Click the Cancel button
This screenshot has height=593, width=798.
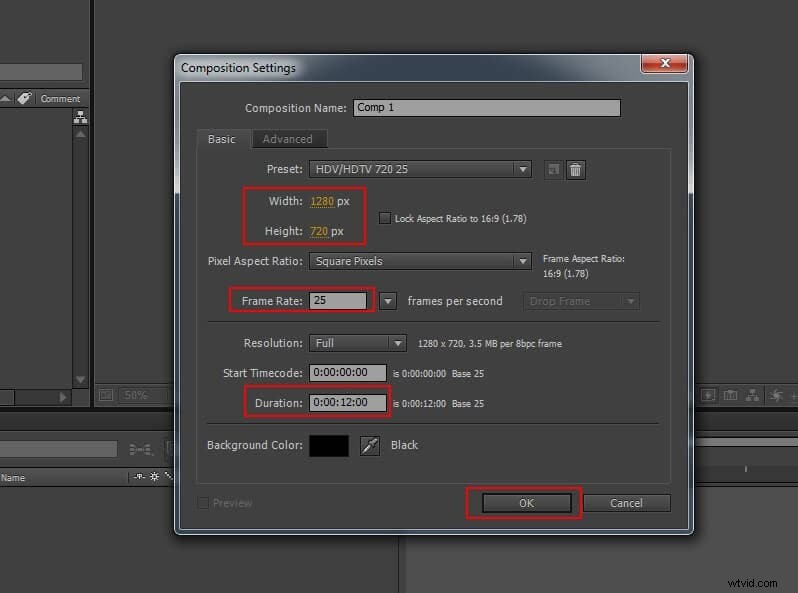626,503
